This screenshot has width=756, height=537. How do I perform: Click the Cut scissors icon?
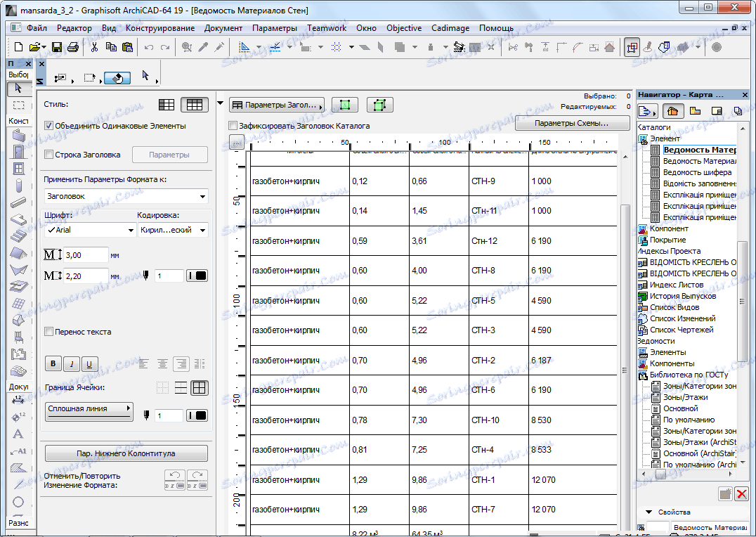point(94,47)
